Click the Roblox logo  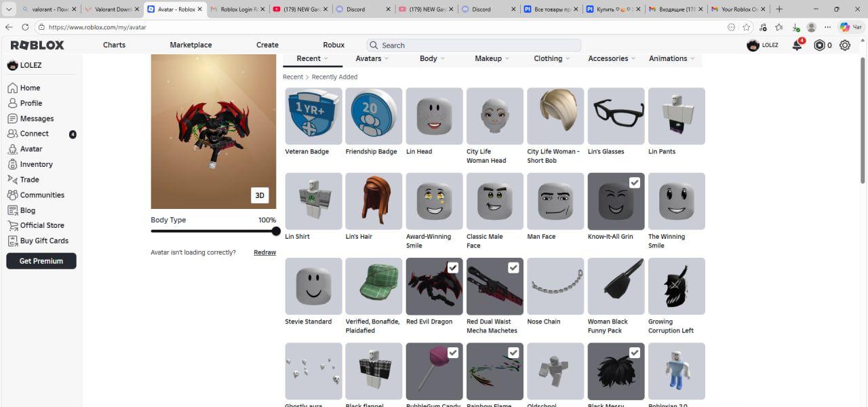(x=37, y=45)
